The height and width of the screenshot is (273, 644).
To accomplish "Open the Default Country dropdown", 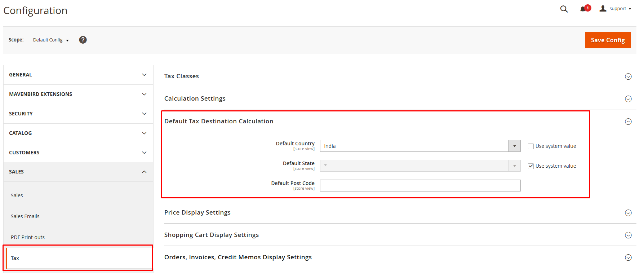I will pyautogui.click(x=420, y=146).
